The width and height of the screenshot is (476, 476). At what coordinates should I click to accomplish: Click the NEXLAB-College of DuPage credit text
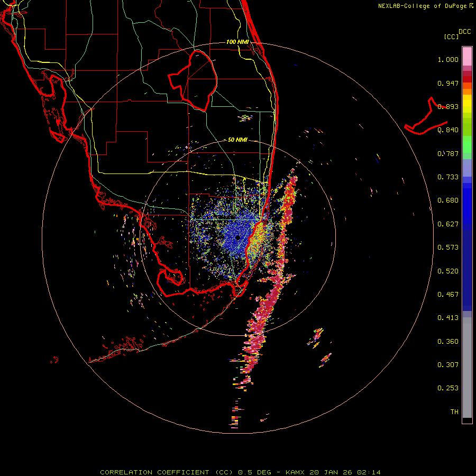point(422,6)
